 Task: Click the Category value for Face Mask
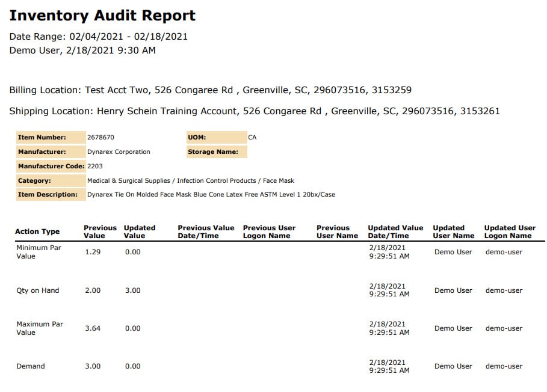tap(190, 180)
